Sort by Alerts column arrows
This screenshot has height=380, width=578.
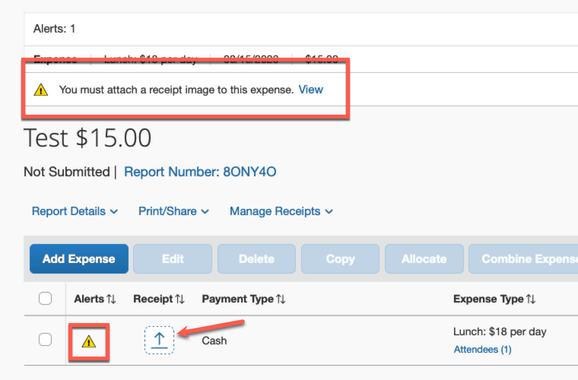pyautogui.click(x=111, y=299)
